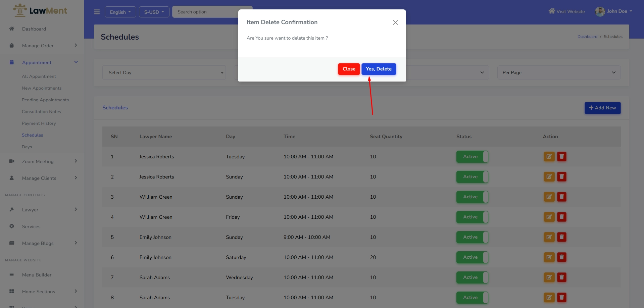Click the Dashboard breadcrumb link
Image resolution: width=644 pixels, height=308 pixels.
tap(587, 37)
